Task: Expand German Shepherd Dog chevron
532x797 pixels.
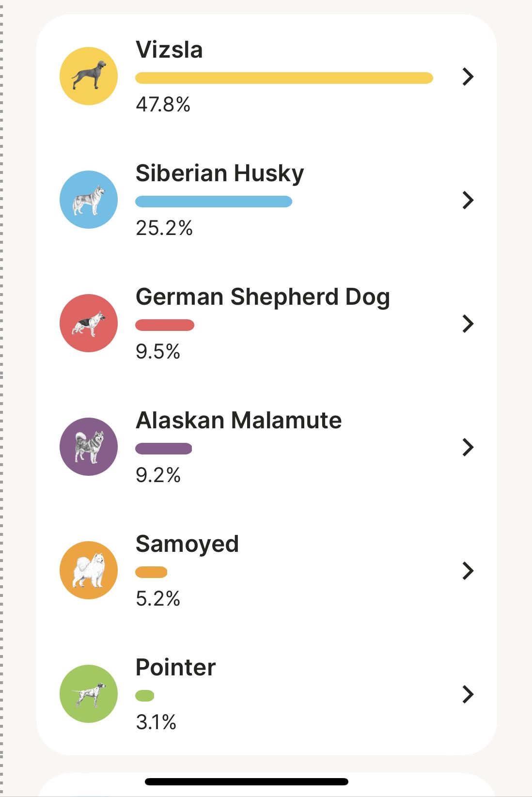Action: click(468, 324)
